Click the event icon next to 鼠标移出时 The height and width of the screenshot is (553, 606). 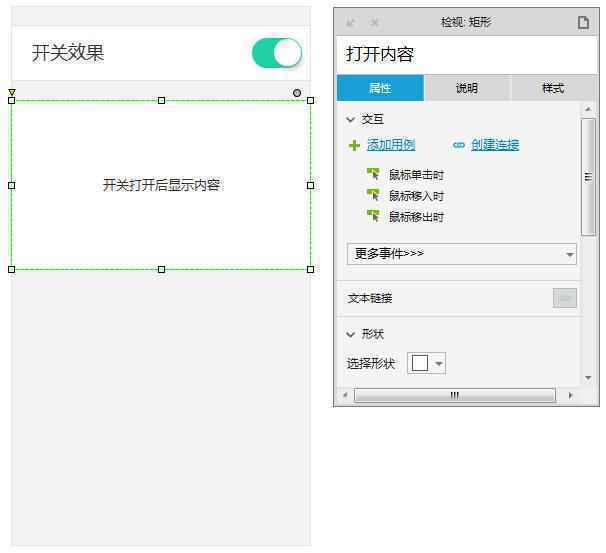tap(373, 216)
